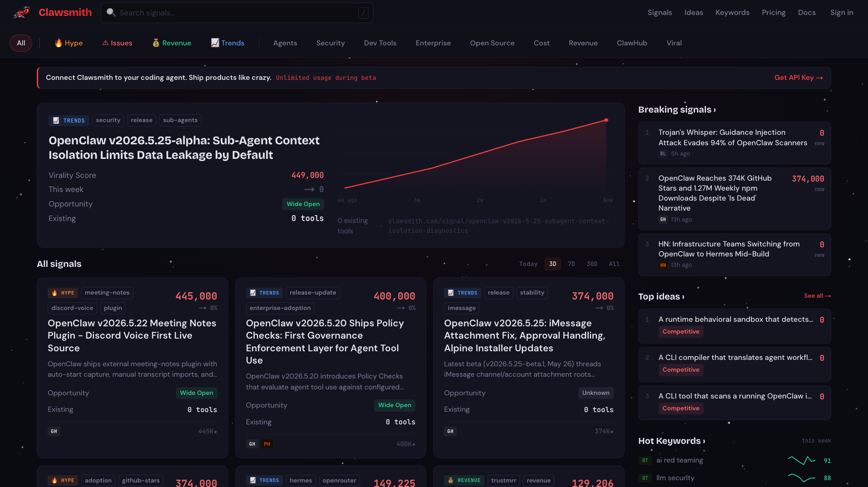The height and width of the screenshot is (487, 868).
Task: Click the GH source badge on Policy Checks card
Action: (x=252, y=444)
